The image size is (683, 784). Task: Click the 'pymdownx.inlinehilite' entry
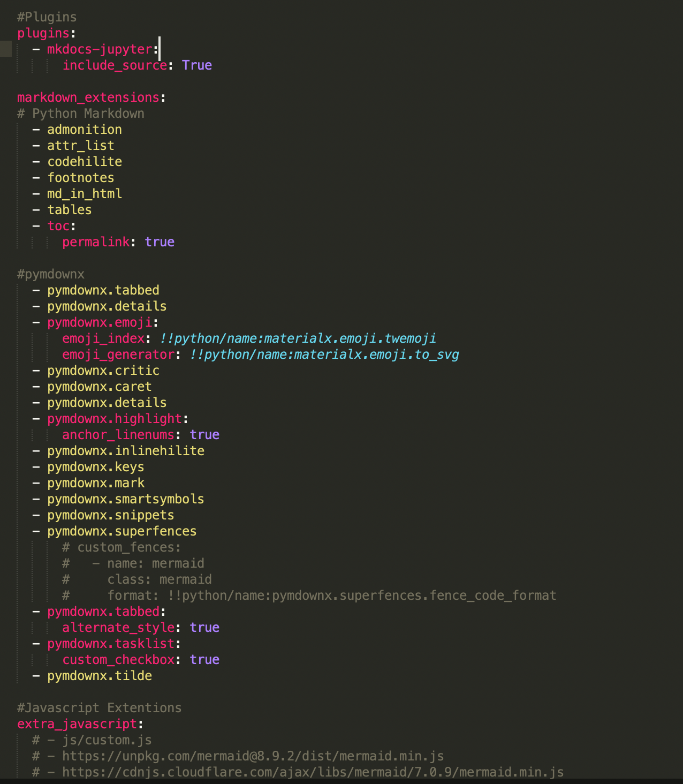coord(126,451)
